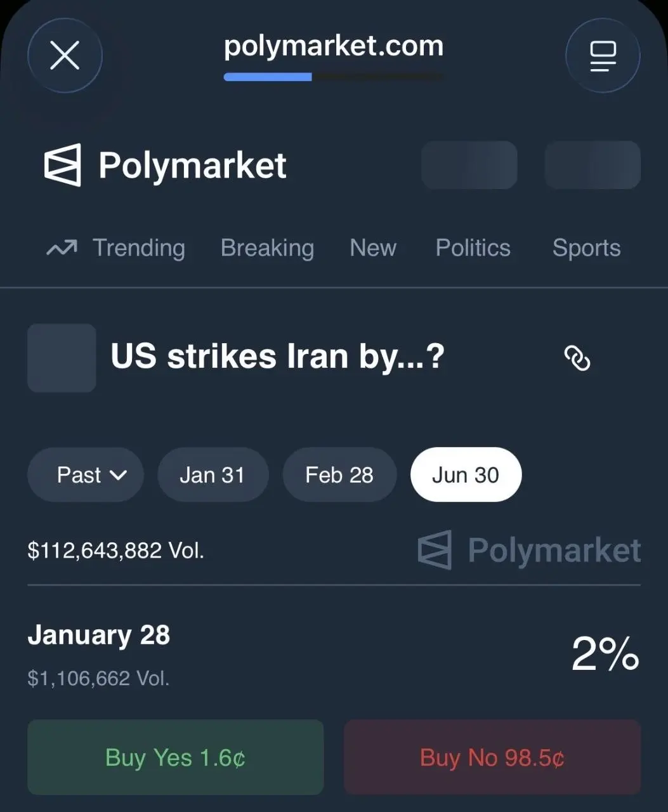The width and height of the screenshot is (668, 812).
Task: Open the New markets tab
Action: 373,248
